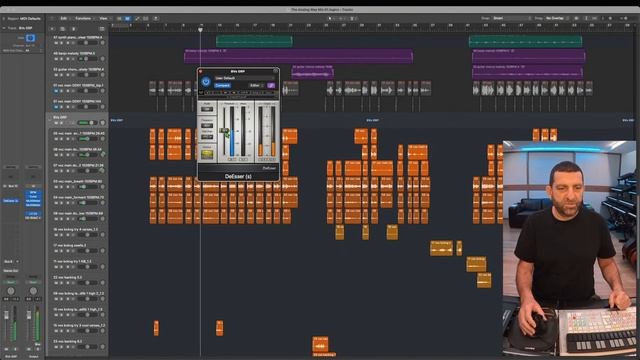Click the BVs GRP track icon in inspector
This screenshot has width=640, height=360.
click(x=30, y=38)
